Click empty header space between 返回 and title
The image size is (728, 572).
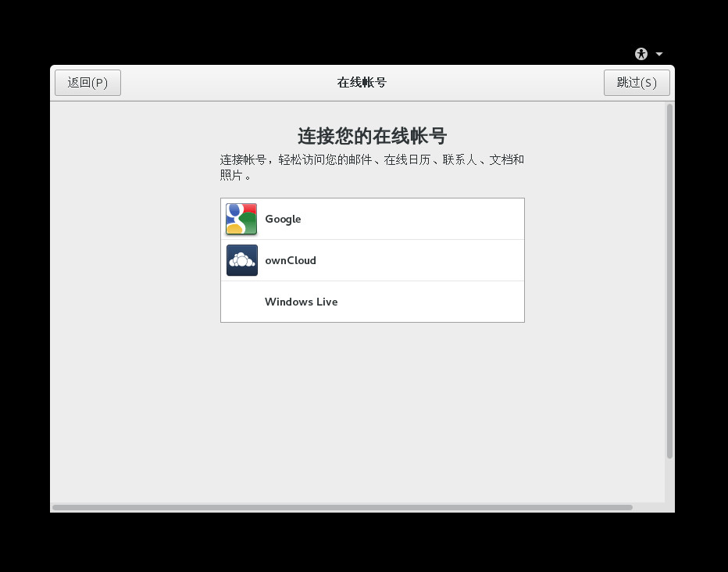click(227, 83)
